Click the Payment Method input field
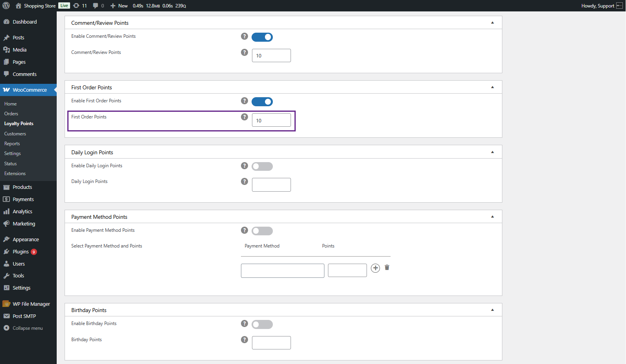 283,271
